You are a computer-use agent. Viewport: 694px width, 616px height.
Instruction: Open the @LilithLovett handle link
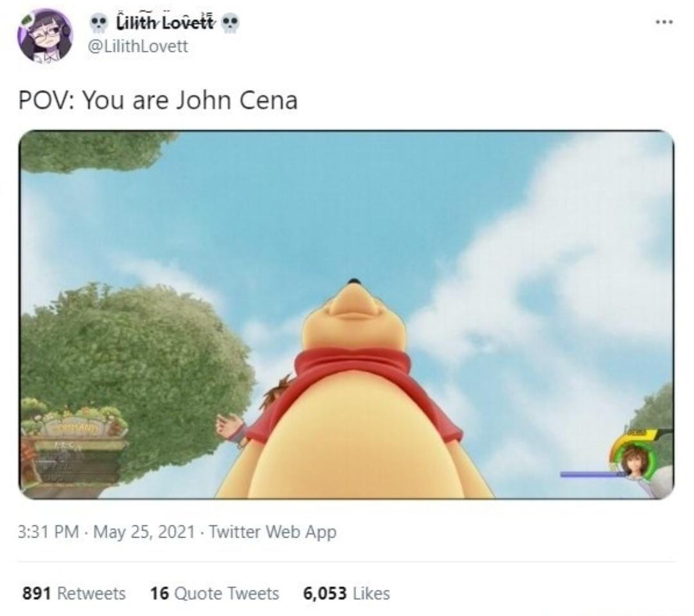coord(138,46)
